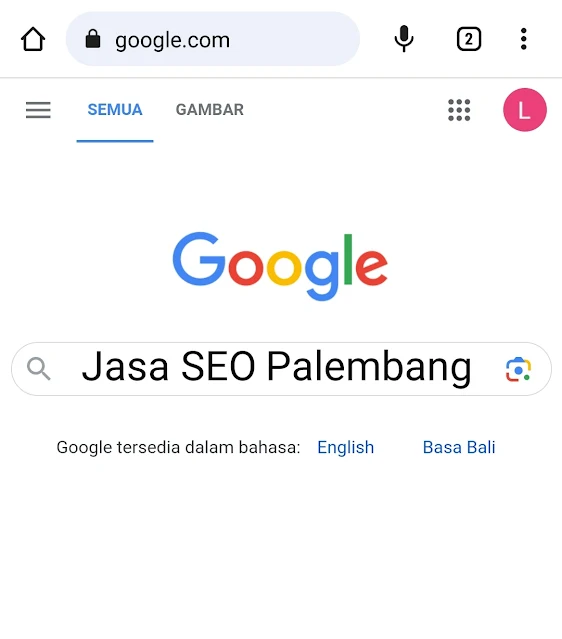The height and width of the screenshot is (639, 562).
Task: Change the Google language to English
Action: click(x=346, y=447)
